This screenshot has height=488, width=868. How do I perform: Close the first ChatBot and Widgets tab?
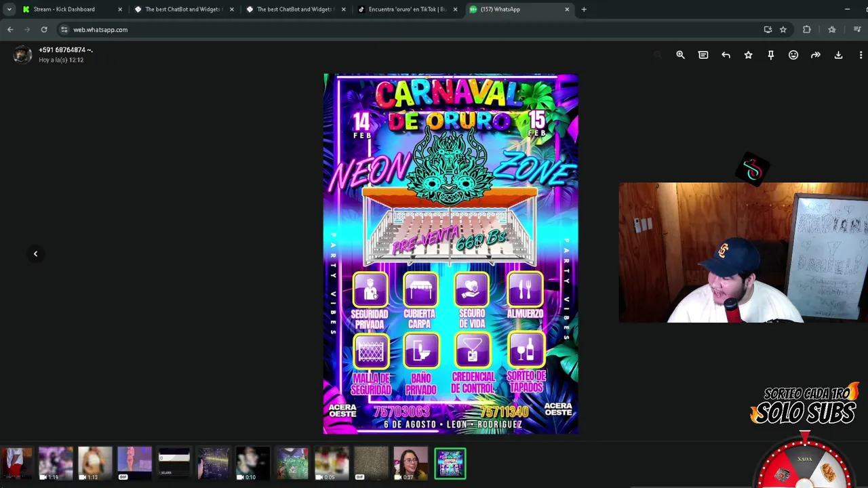pos(232,9)
